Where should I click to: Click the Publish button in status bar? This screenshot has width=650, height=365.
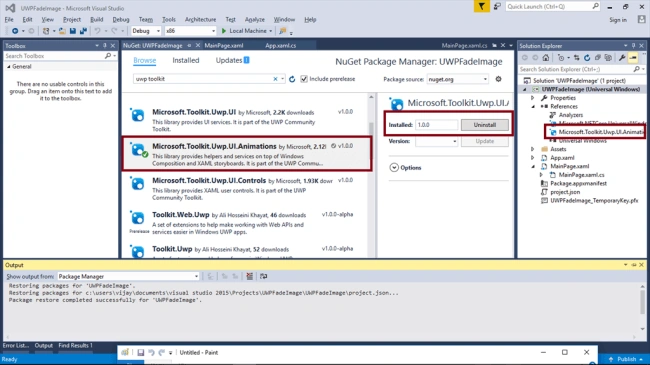[626, 359]
